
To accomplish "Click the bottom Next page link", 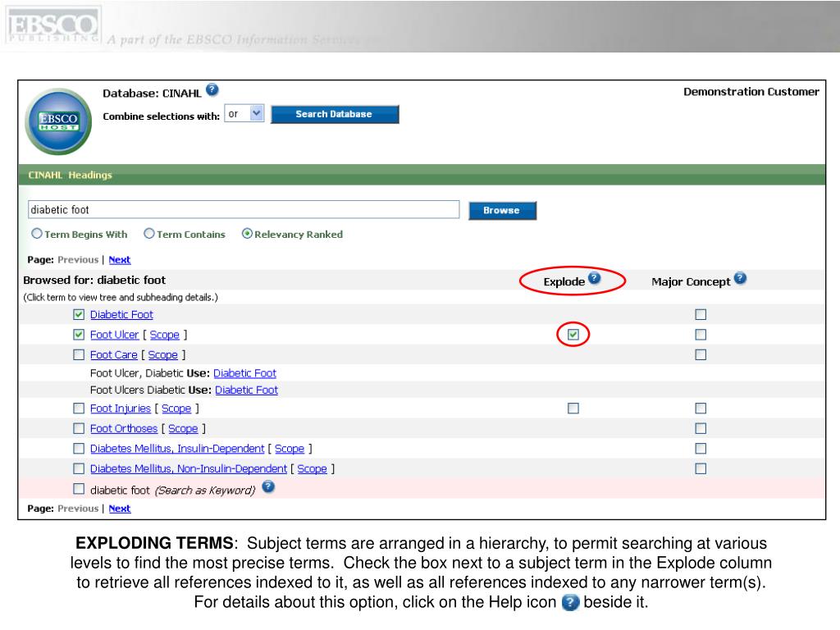I will 120,509.
